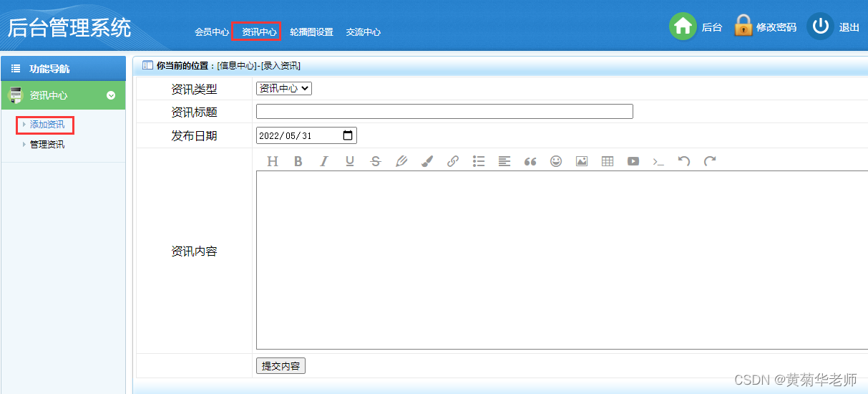Click the 退出 link

tap(849, 27)
